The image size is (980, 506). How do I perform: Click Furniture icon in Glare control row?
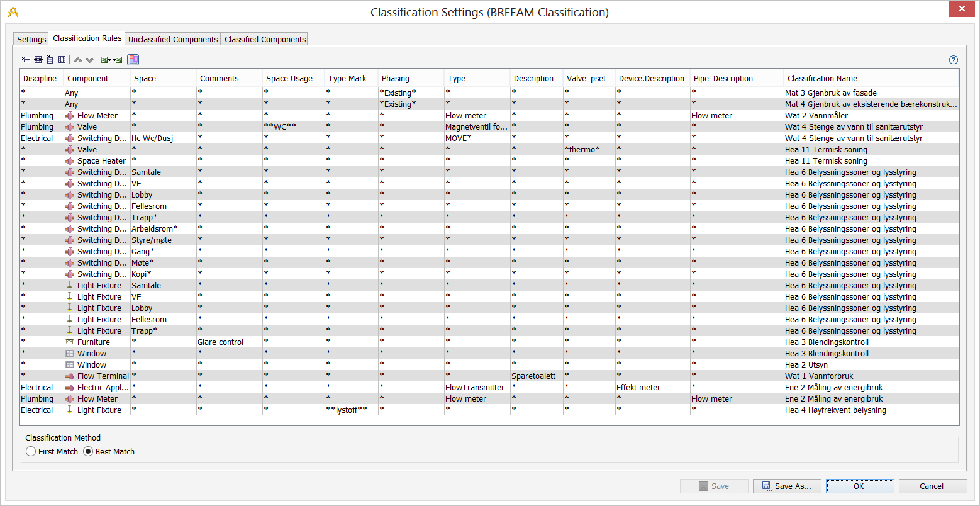[70, 342]
